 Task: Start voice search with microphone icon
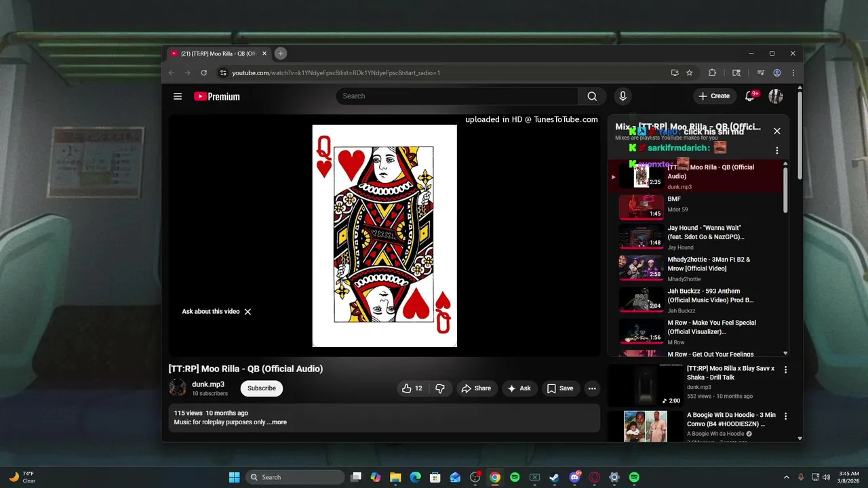623,96
